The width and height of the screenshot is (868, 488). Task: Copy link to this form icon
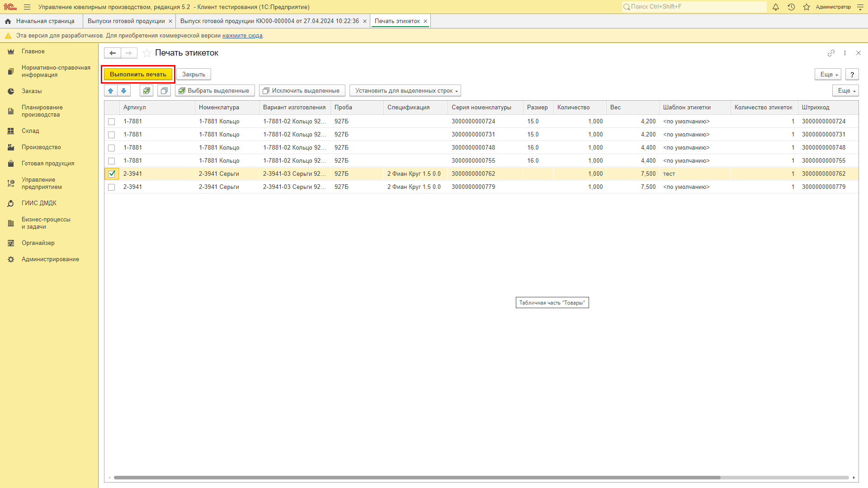pyautogui.click(x=831, y=53)
